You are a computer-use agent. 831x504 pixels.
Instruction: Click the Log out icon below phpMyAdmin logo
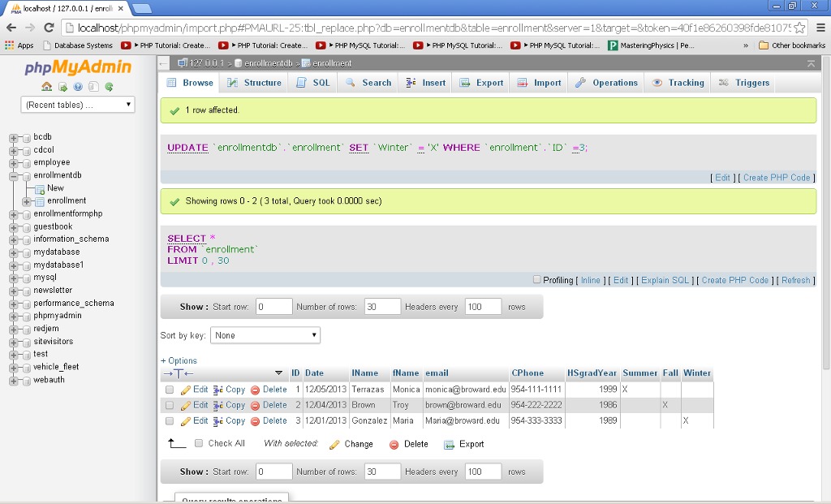pos(63,87)
